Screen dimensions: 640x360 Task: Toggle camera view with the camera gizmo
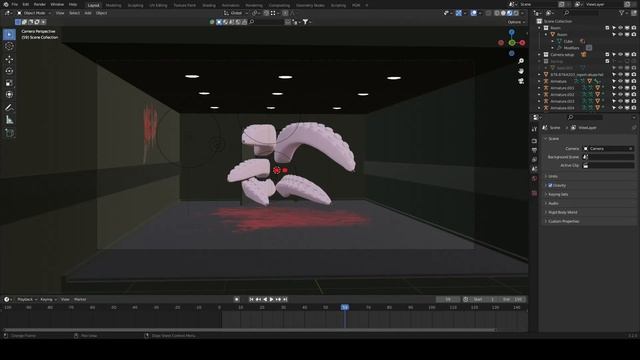[521, 81]
